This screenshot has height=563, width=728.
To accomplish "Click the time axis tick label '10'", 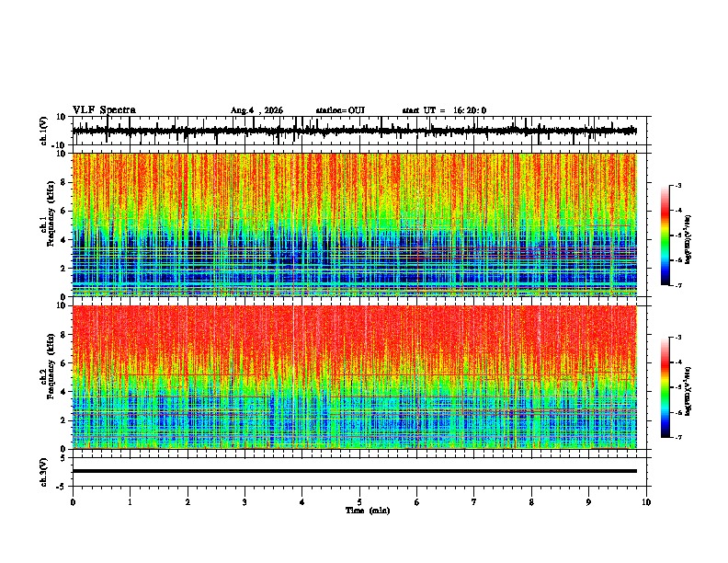I will click(646, 502).
